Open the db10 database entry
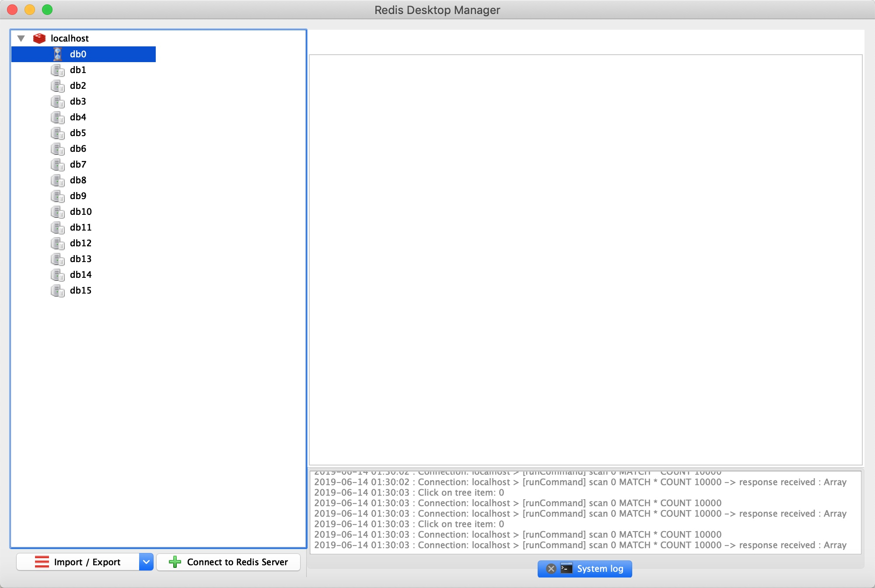The width and height of the screenshot is (875, 588). click(x=80, y=212)
